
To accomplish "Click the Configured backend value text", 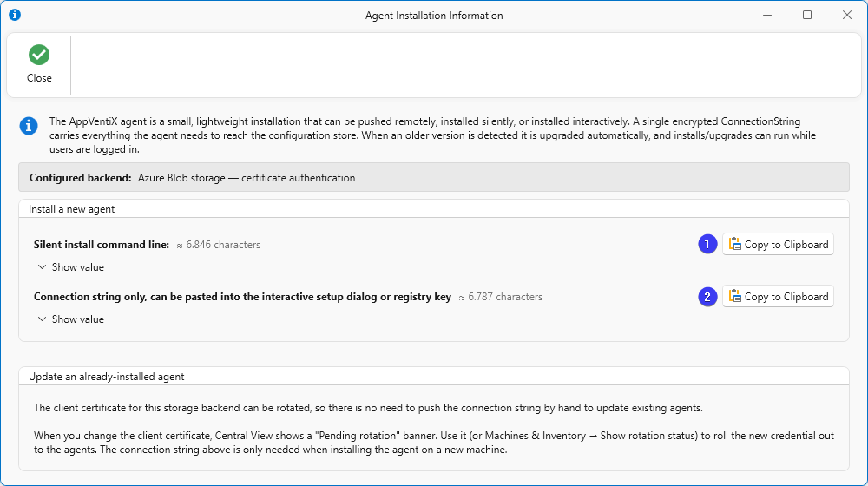I will click(247, 178).
